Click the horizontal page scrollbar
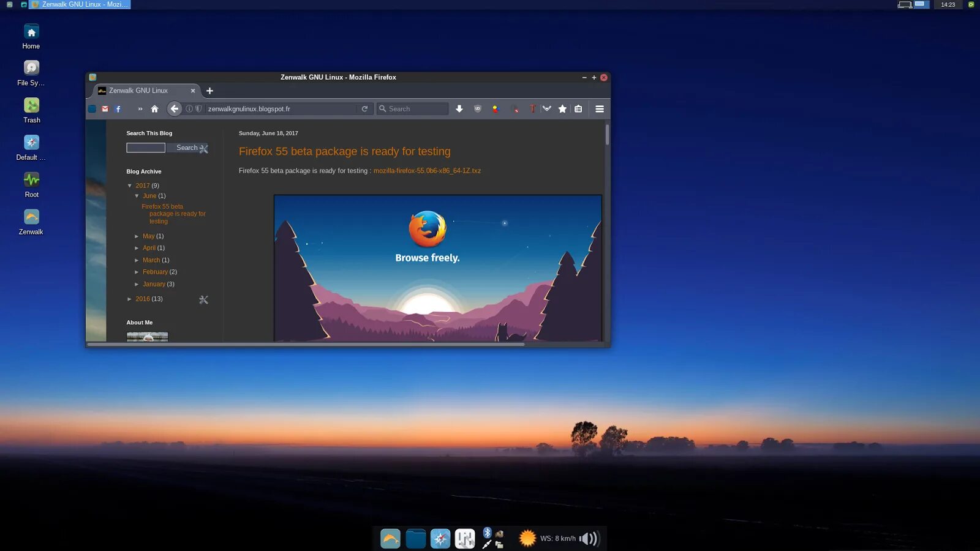The height and width of the screenshot is (551, 980). [306, 344]
